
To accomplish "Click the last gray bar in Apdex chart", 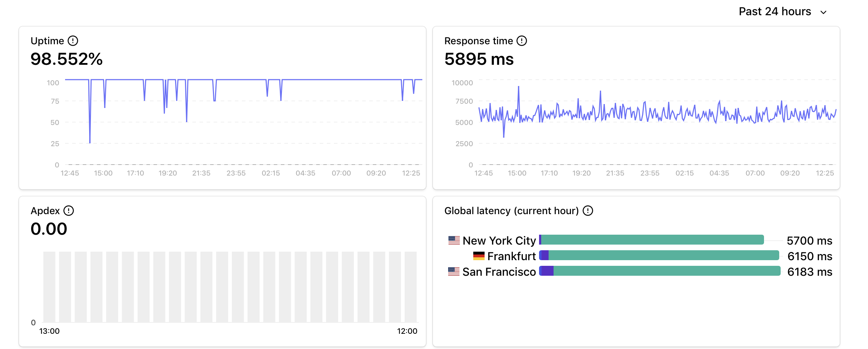I will 410,287.
